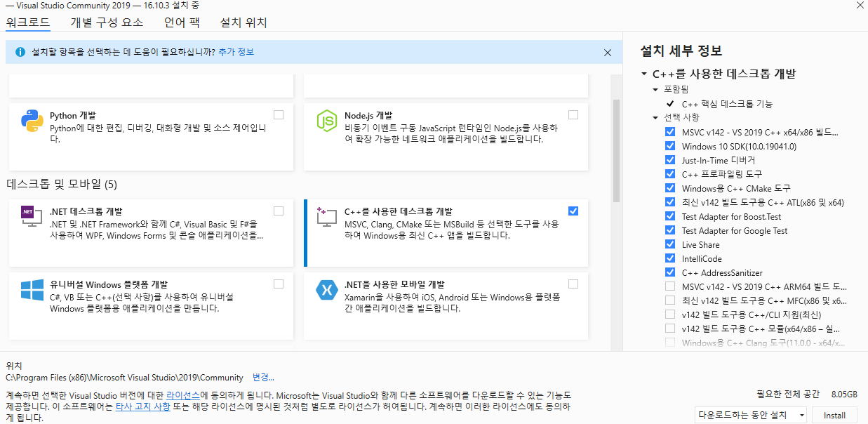Uncheck Windows 10 SDK (10.0.19041.0)
The image size is (868, 424).
(670, 146)
